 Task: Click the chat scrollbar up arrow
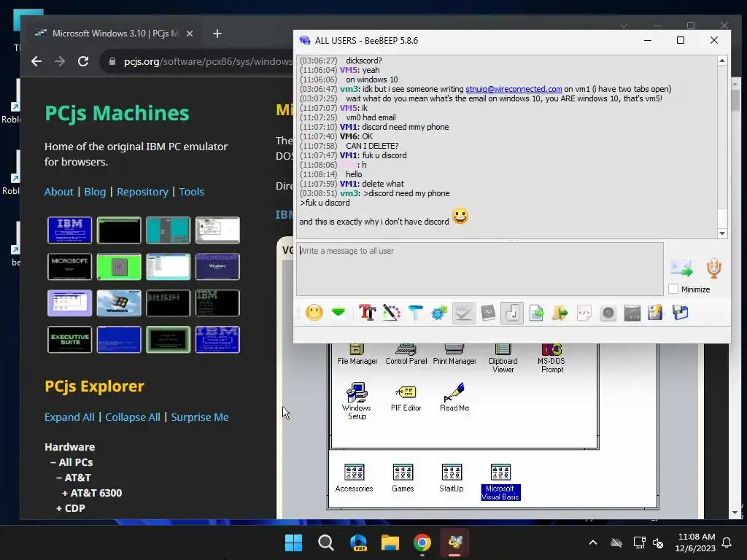722,61
